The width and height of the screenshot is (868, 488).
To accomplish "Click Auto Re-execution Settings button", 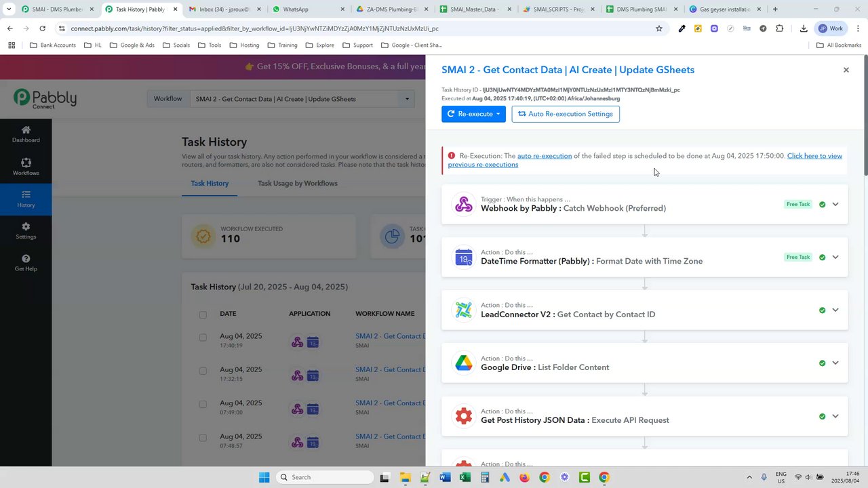I will tap(566, 114).
